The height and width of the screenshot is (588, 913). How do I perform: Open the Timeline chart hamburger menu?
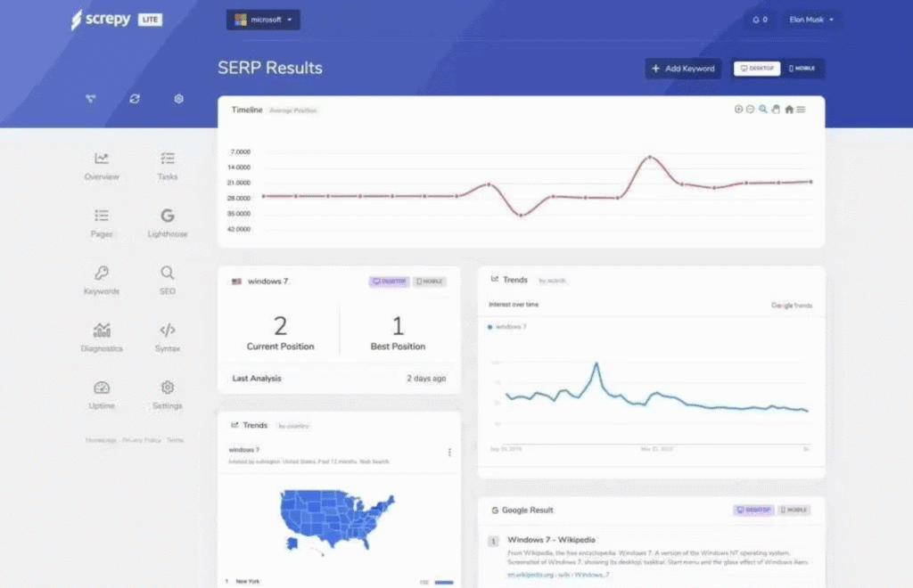pyautogui.click(x=802, y=110)
